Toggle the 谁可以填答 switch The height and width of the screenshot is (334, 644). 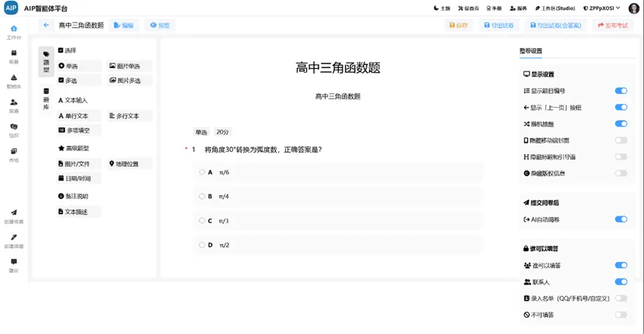point(621,265)
